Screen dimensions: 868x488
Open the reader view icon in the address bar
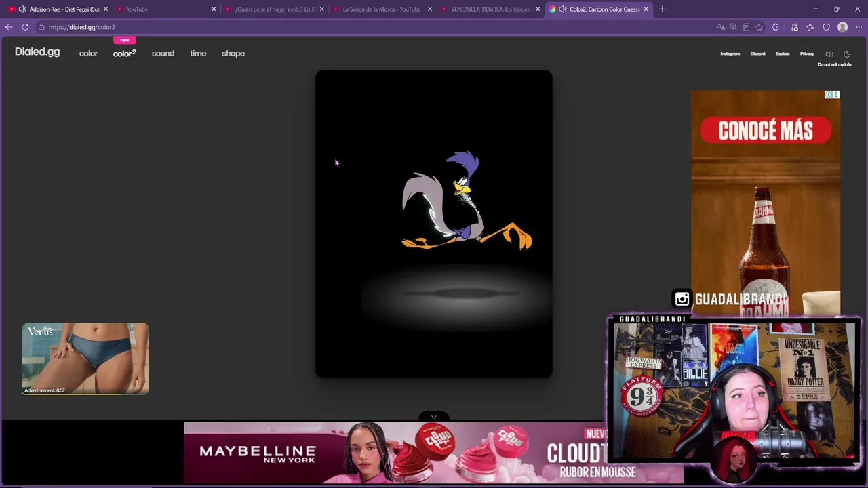tap(746, 27)
